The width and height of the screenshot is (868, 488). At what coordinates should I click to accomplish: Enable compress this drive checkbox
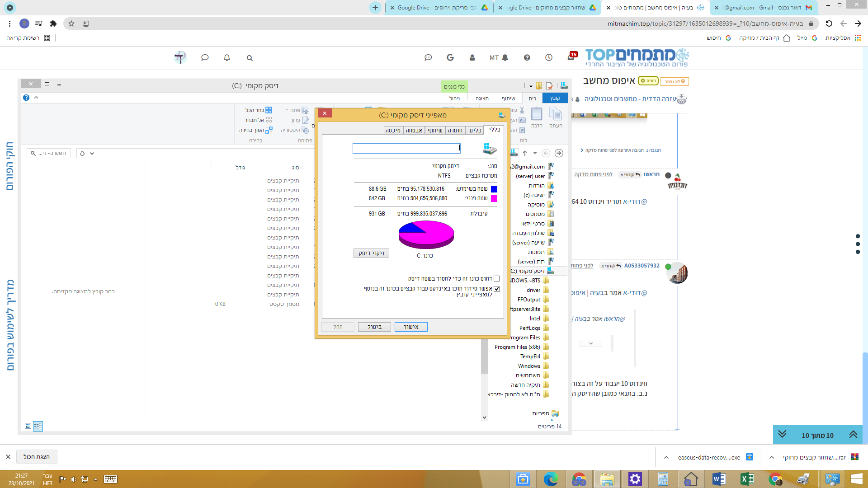(497, 279)
